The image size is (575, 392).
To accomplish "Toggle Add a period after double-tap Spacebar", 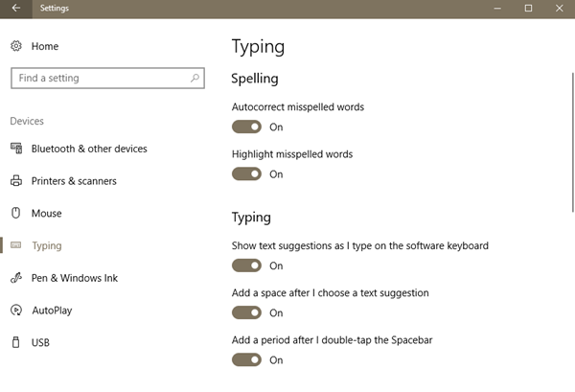I will (246, 359).
